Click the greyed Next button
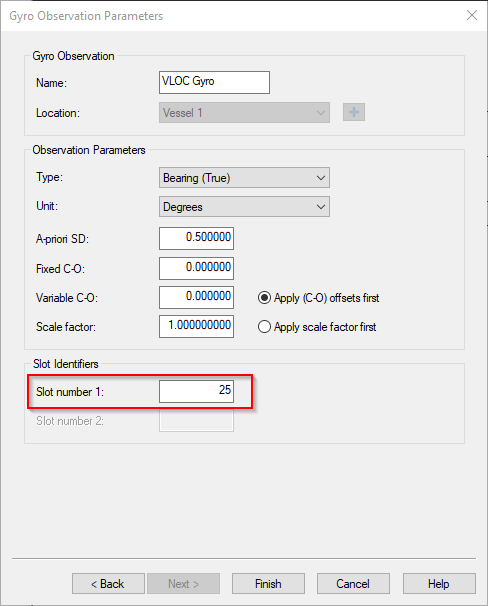Viewport: 488px width, 606px height. tap(184, 584)
